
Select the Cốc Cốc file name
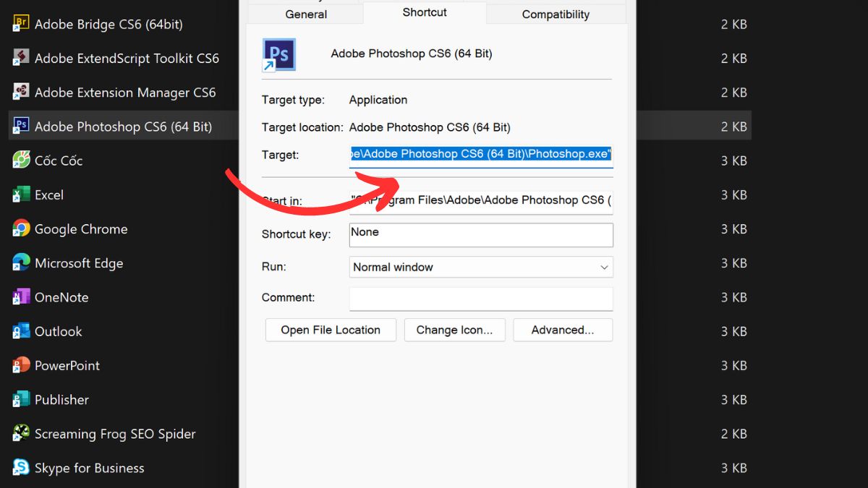click(59, 160)
